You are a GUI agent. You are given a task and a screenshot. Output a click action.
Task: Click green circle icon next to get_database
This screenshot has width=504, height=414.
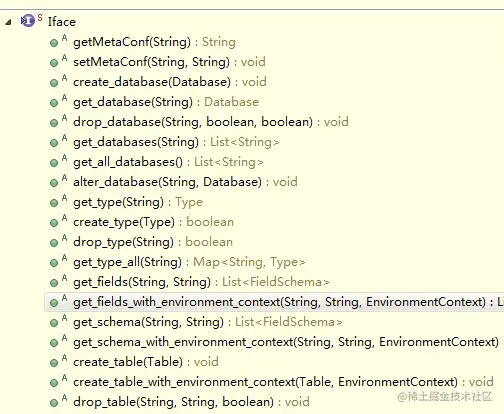(54, 103)
